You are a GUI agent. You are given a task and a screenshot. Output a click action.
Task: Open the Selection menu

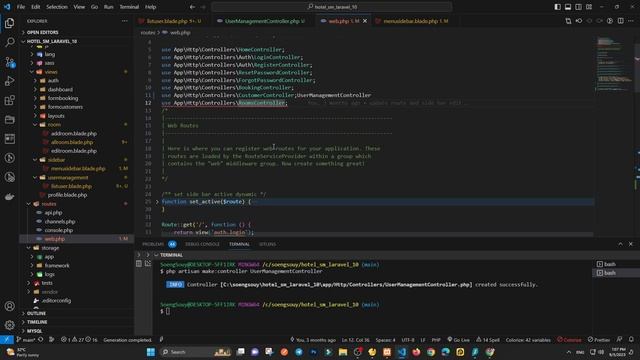tap(57, 7)
